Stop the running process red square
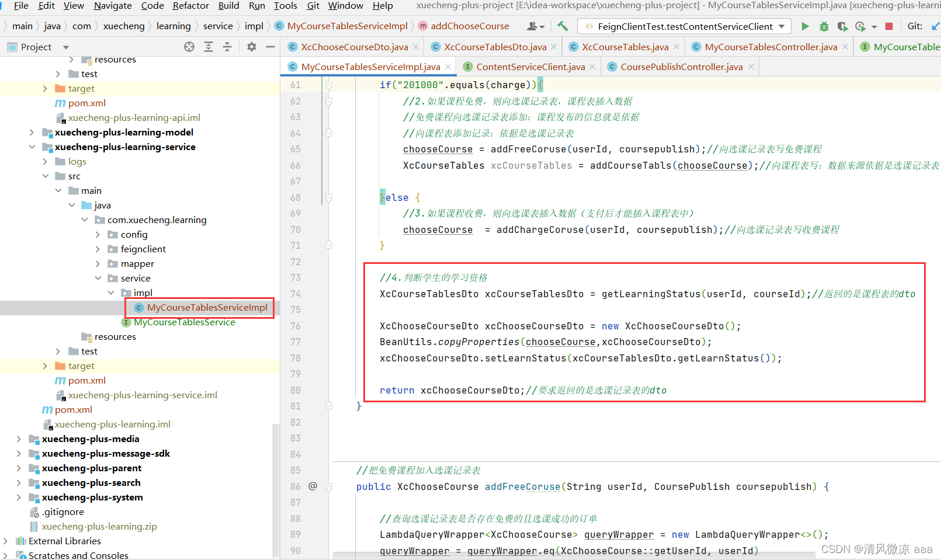This screenshot has width=941, height=560. 889,26
